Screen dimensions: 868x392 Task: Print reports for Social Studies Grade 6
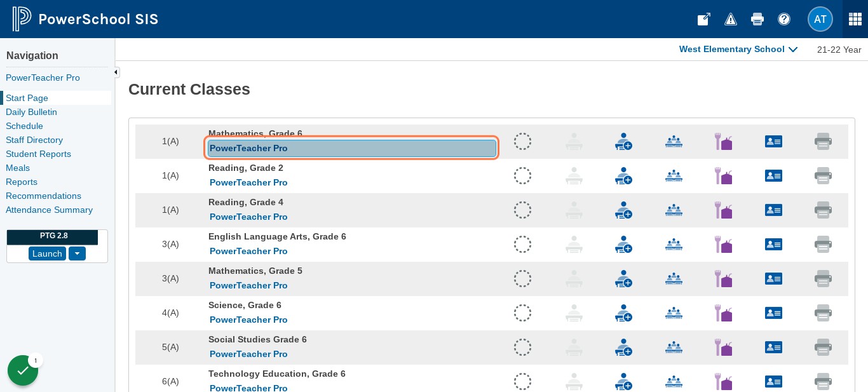[x=823, y=348]
